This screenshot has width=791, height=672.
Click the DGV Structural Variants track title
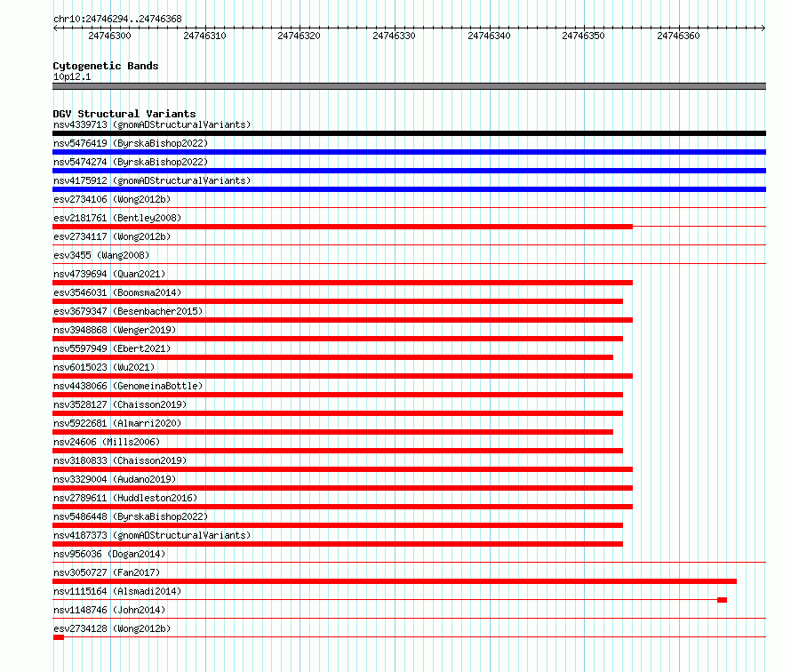click(x=124, y=114)
